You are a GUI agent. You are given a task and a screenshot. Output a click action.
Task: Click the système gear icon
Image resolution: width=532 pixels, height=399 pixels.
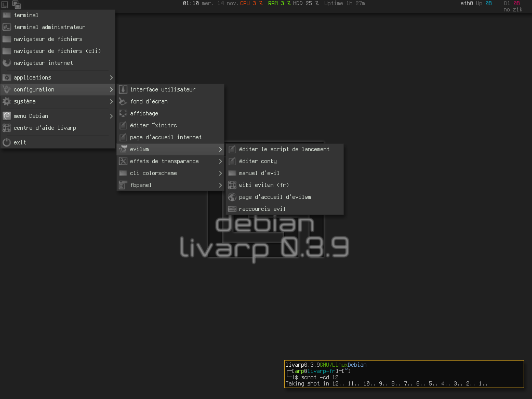coord(7,101)
